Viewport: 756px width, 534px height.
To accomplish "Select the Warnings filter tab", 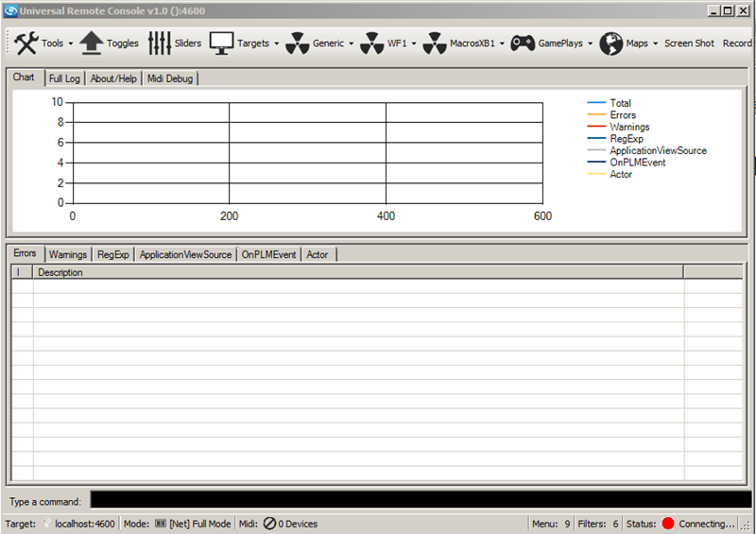I will coord(68,254).
